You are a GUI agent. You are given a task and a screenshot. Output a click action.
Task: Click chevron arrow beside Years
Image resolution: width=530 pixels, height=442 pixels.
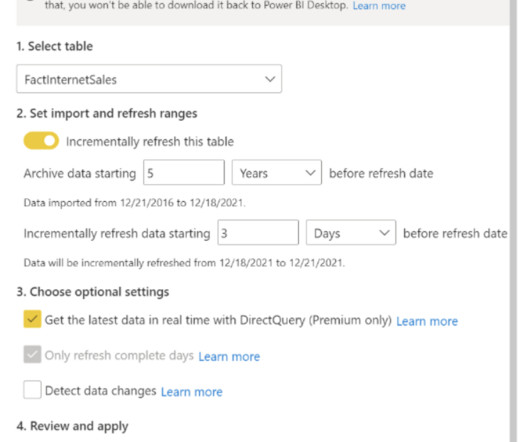[x=310, y=173]
